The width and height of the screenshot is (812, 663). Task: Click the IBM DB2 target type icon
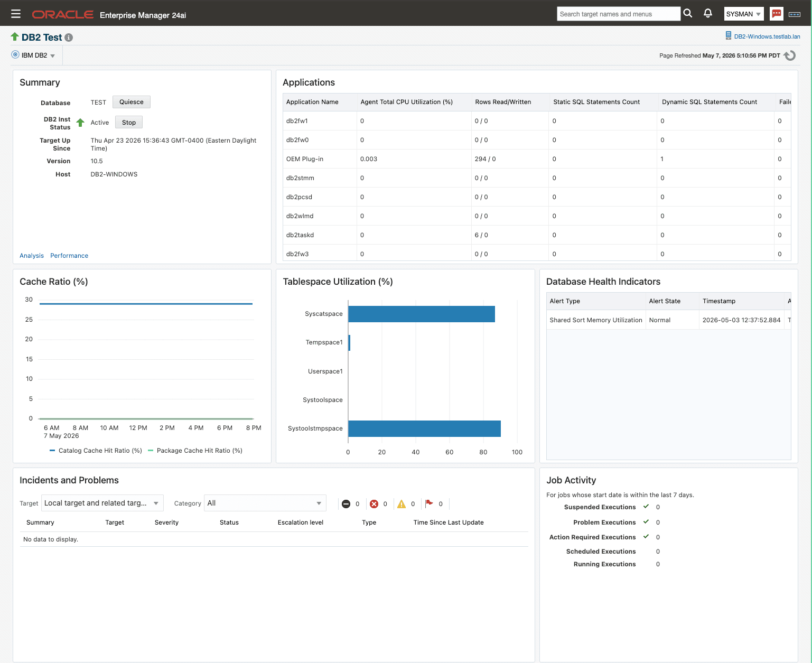click(x=15, y=54)
